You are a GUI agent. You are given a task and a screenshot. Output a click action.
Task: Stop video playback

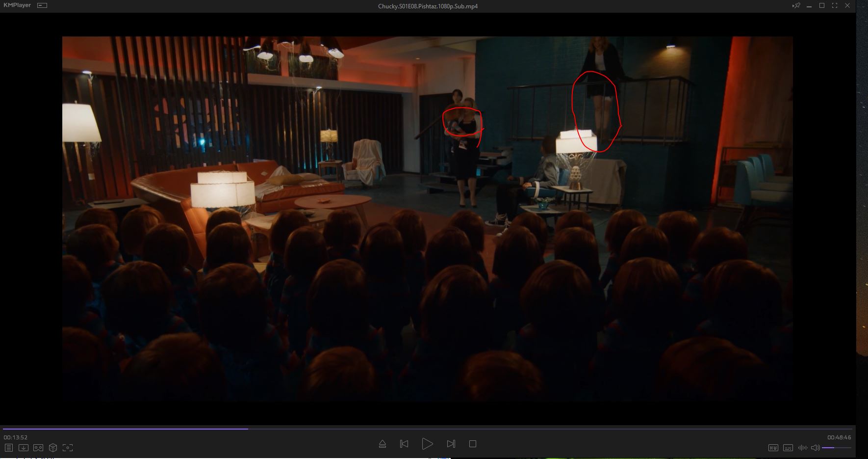click(473, 444)
